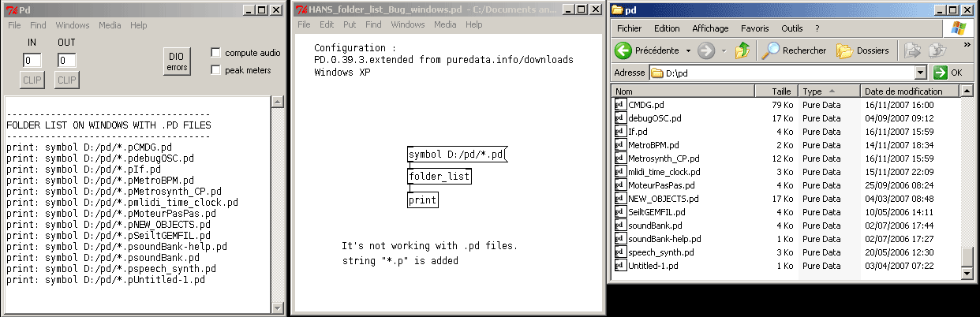Click the OUT level number box
Screen dimensions: 980x317
click(x=66, y=60)
